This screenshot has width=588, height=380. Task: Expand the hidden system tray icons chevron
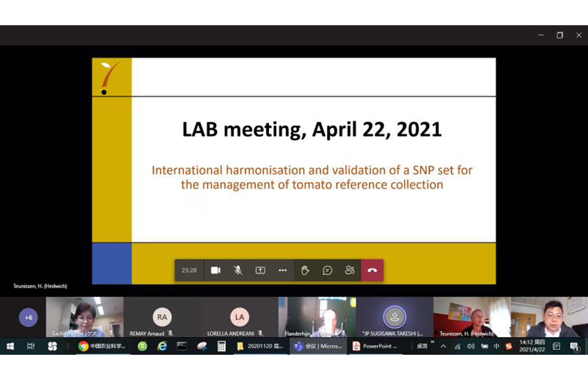pyautogui.click(x=443, y=346)
